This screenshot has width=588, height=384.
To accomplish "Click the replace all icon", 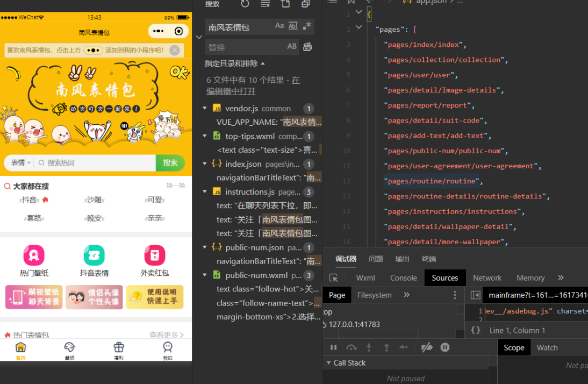I will click(307, 47).
